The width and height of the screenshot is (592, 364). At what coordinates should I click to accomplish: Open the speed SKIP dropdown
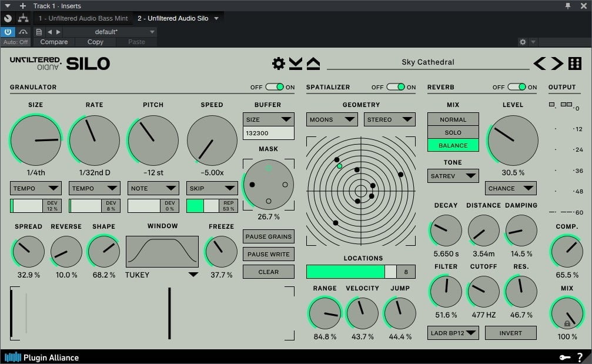[212, 188]
